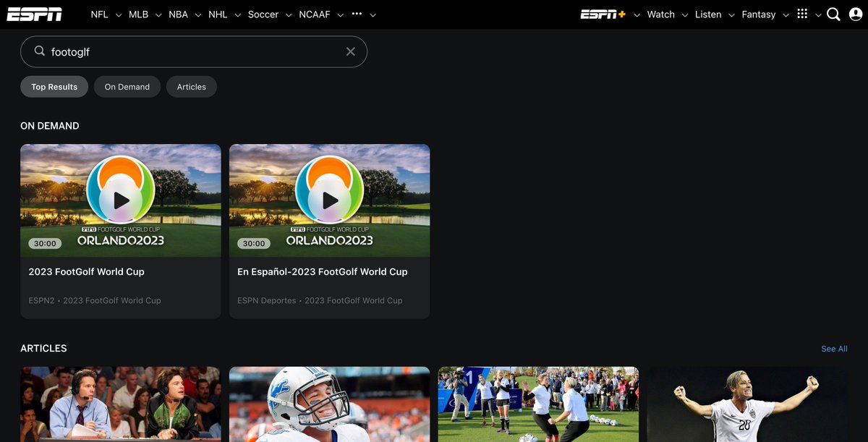The width and height of the screenshot is (868, 442).
Task: Click the ESPN logo
Action: (x=34, y=14)
